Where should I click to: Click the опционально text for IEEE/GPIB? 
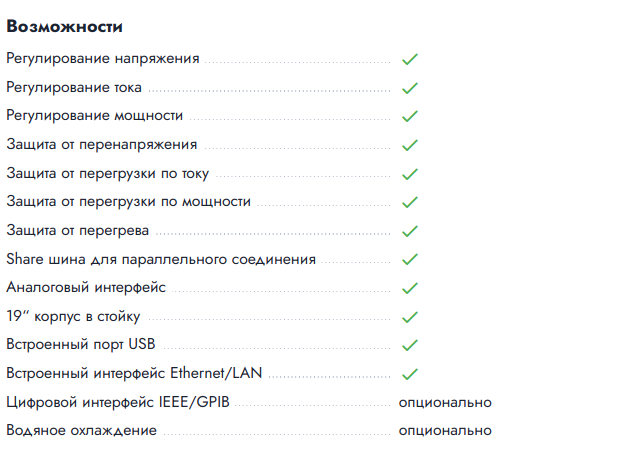445,403
